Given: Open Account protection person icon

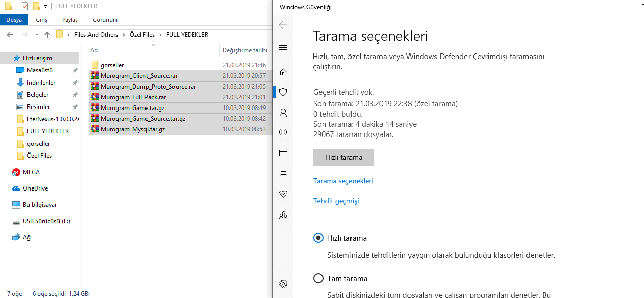Looking at the screenshot, I should point(283,113).
